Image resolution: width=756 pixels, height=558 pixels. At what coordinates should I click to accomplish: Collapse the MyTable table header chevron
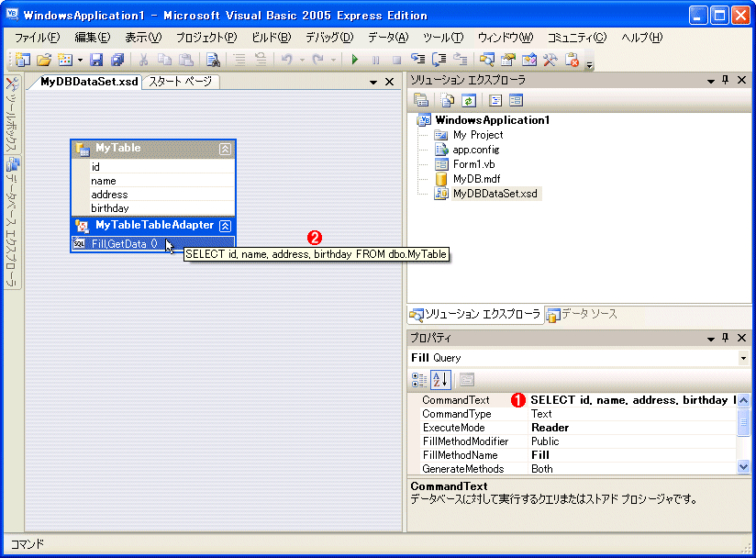click(228, 147)
